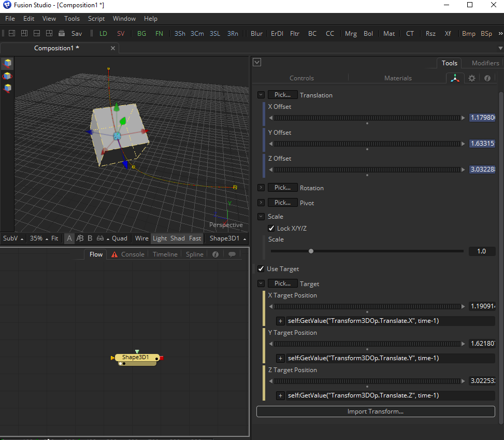Switch to the four-pane layout icon
The height and width of the screenshot is (440, 504).
coord(49,34)
